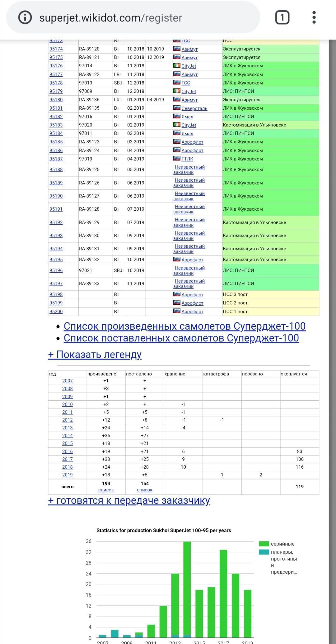This screenshot has width=336, height=644.
Task: Click Irish flag icon in row 95183
Action: click(x=177, y=125)
